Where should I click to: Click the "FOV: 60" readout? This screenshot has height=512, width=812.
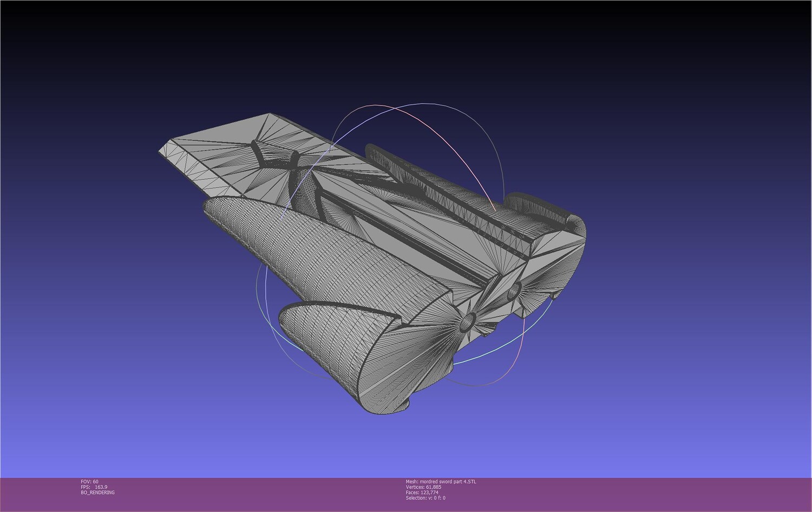pos(89,482)
